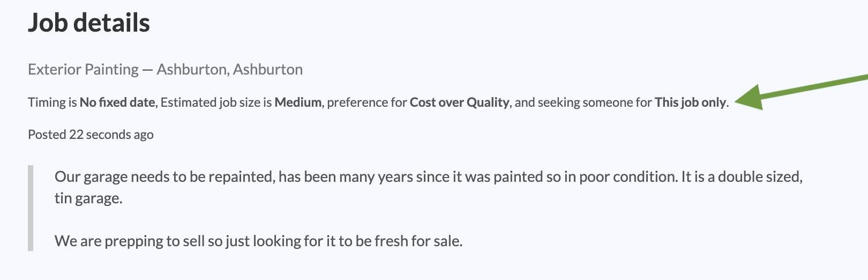Viewport: 868px width, 280px height.
Task: Click the Ashburton, Ashburton location text
Action: point(230,70)
